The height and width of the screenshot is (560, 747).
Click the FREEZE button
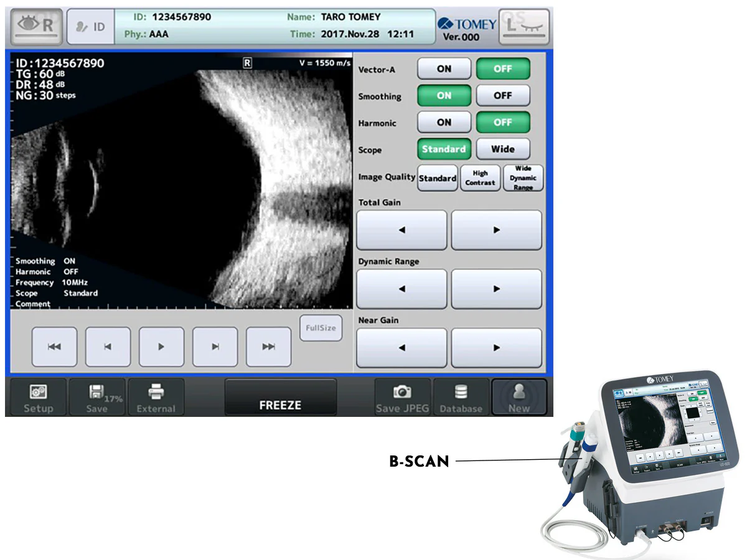point(280,397)
